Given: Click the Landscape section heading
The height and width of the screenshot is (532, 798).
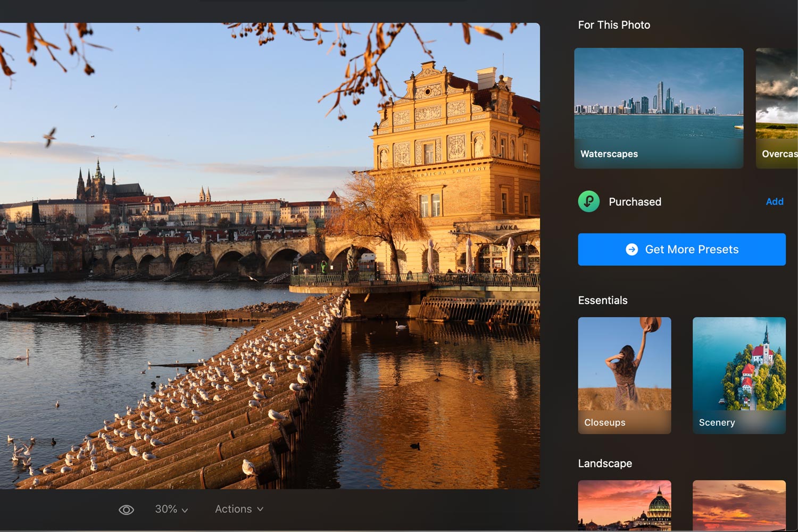Looking at the screenshot, I should (x=605, y=463).
